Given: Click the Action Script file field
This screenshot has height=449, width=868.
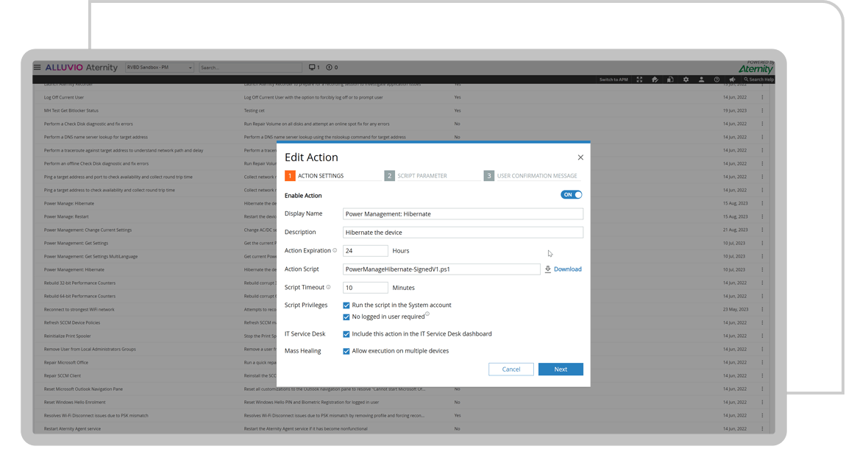Looking at the screenshot, I should click(x=441, y=269).
